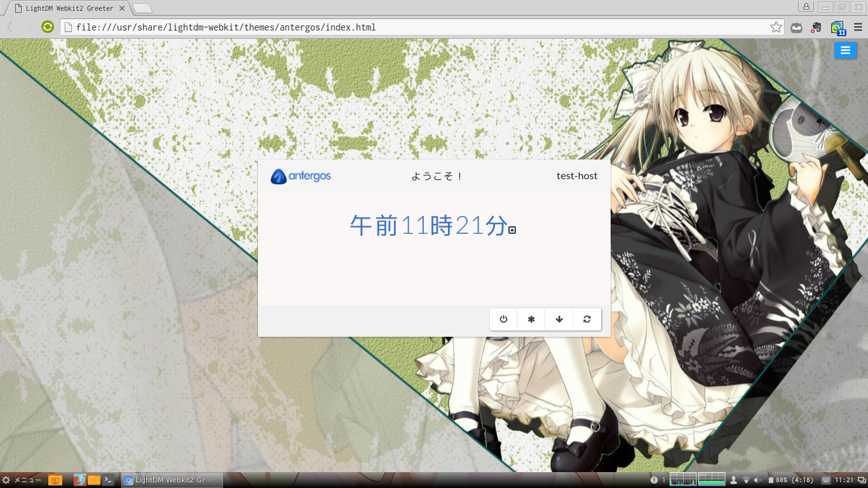Open the blue hamburger menu on page

(x=845, y=50)
